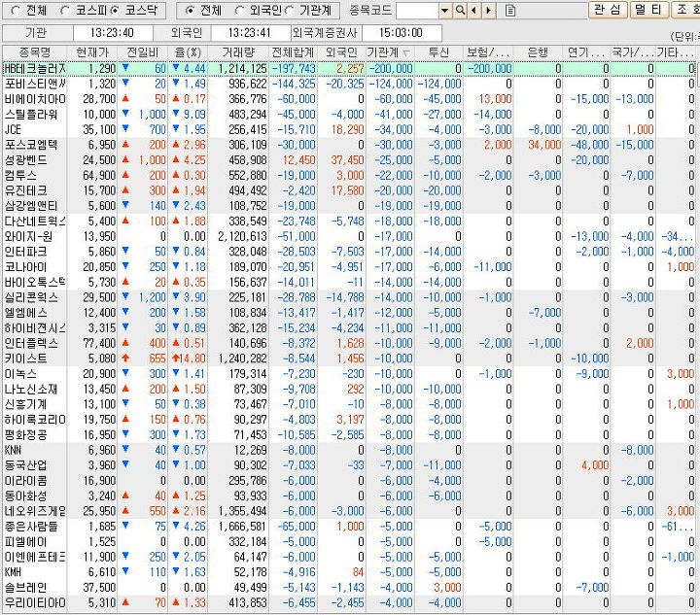Select the 실리콘웍스 stock name
This screenshot has height=615, width=700.
pyautogui.click(x=31, y=297)
